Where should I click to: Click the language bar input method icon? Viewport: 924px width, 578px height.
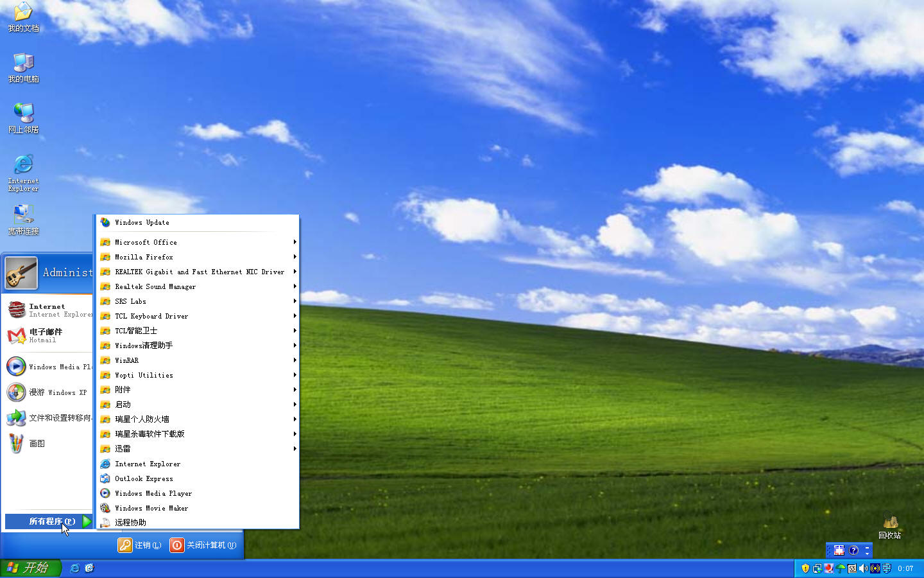(839, 550)
